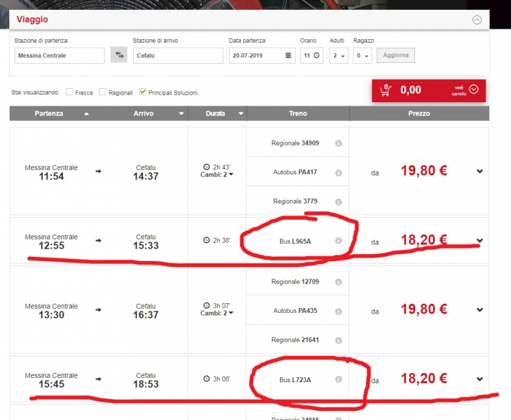Expand the vedi carrello chevron
511x420 pixels.
coord(473,90)
